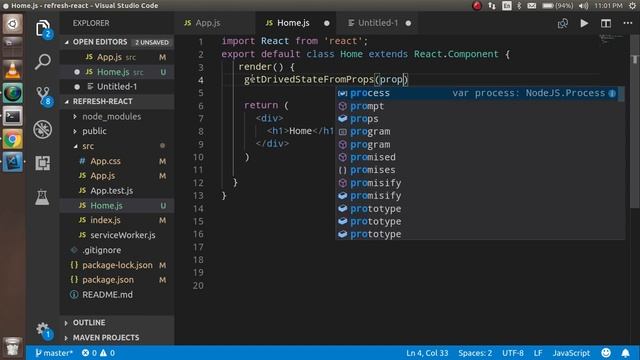Click the master branch in status bar
This screenshot has height=360, width=640.
54,353
